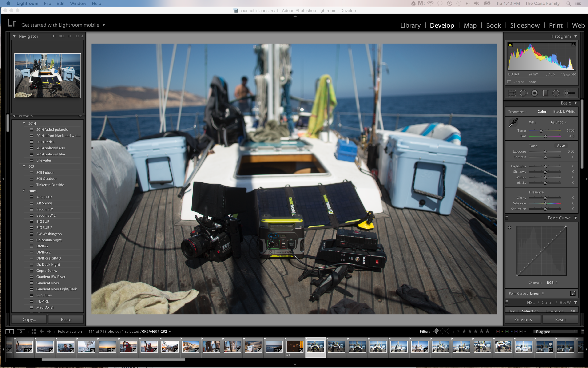Click the rating filter greater-than-or-equal symbol

click(458, 331)
